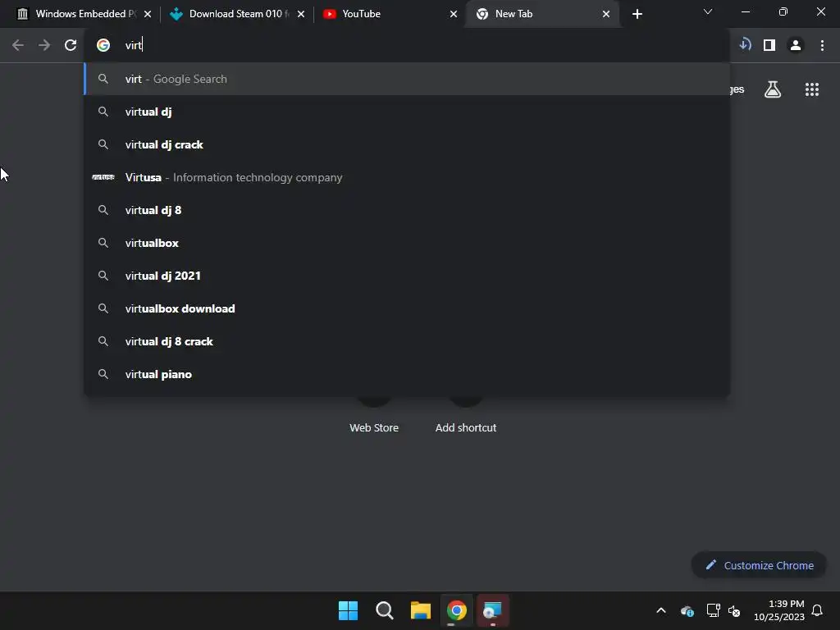The height and width of the screenshot is (630, 840).
Task: Choose the 'virtual dj crack' suggestion
Action: (407, 144)
